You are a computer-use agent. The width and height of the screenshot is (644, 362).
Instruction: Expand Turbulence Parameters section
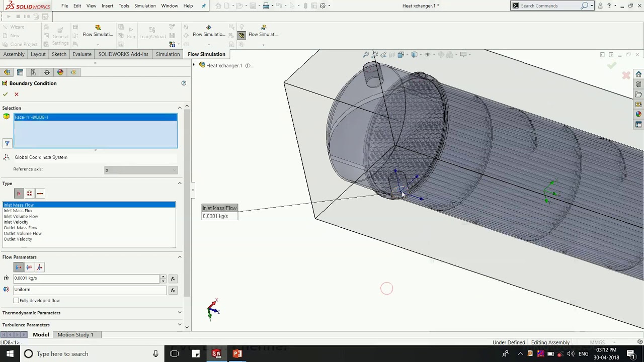[180, 325]
